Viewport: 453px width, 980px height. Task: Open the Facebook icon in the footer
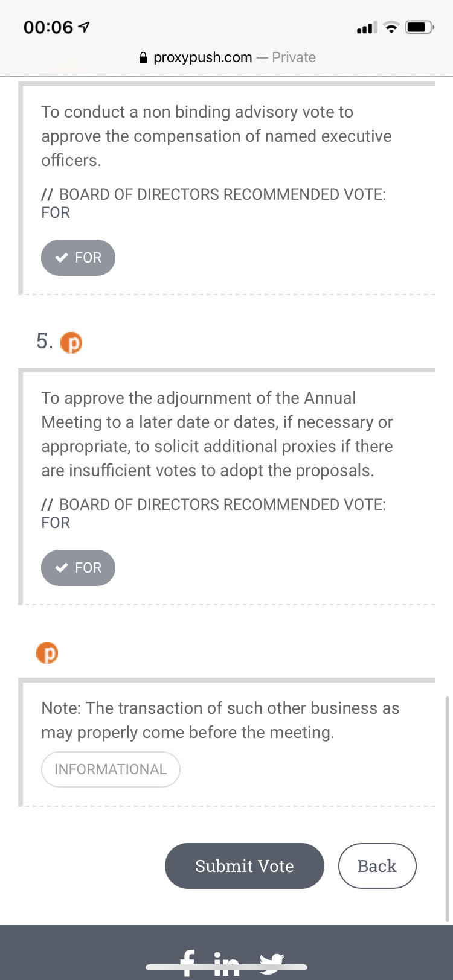point(188,964)
